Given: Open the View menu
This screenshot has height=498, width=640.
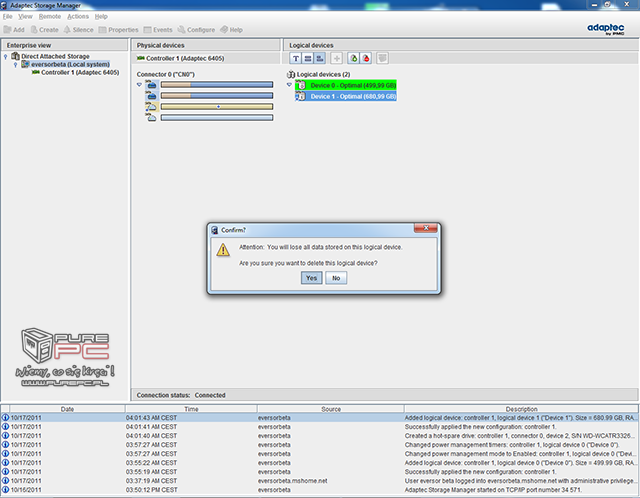Looking at the screenshot, I should click(x=25, y=16).
